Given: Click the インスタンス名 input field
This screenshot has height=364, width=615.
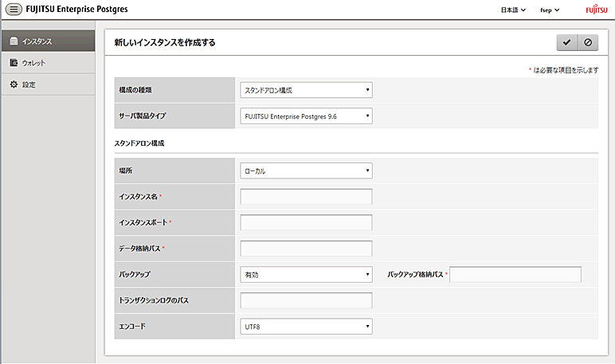Looking at the screenshot, I should (306, 197).
